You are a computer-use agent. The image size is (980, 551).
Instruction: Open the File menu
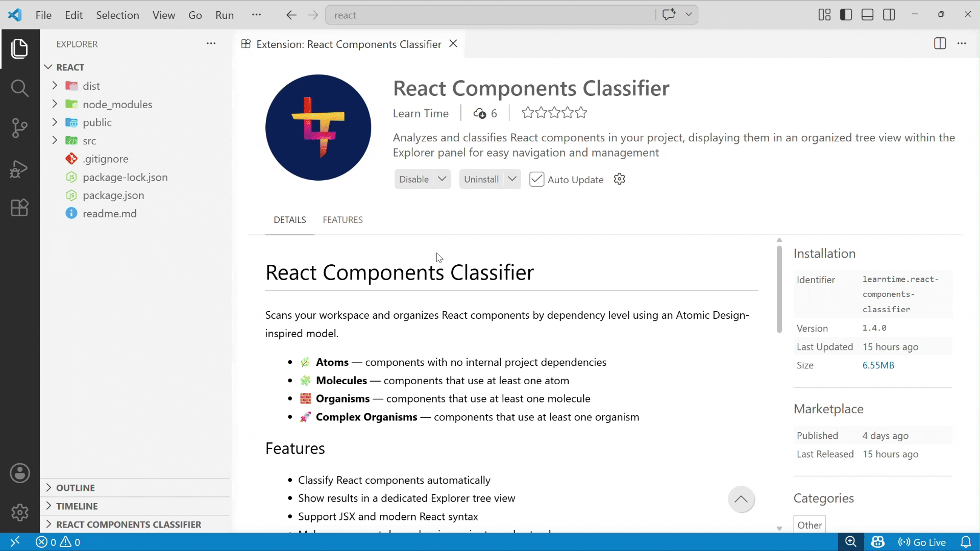pos(43,15)
